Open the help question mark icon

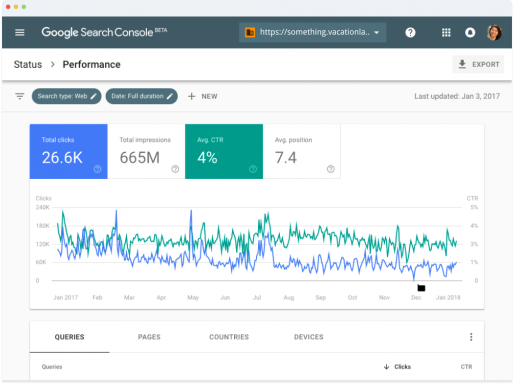point(410,32)
